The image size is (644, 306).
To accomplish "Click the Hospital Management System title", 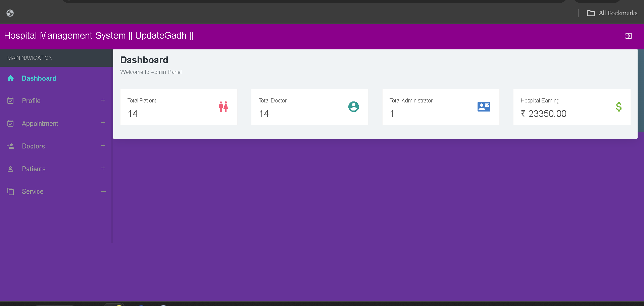I will (x=98, y=36).
